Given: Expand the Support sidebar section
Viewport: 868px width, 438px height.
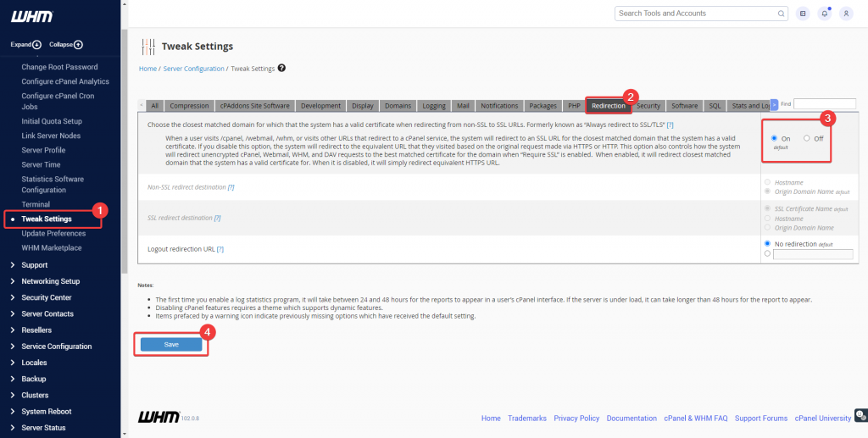Looking at the screenshot, I should coord(34,265).
